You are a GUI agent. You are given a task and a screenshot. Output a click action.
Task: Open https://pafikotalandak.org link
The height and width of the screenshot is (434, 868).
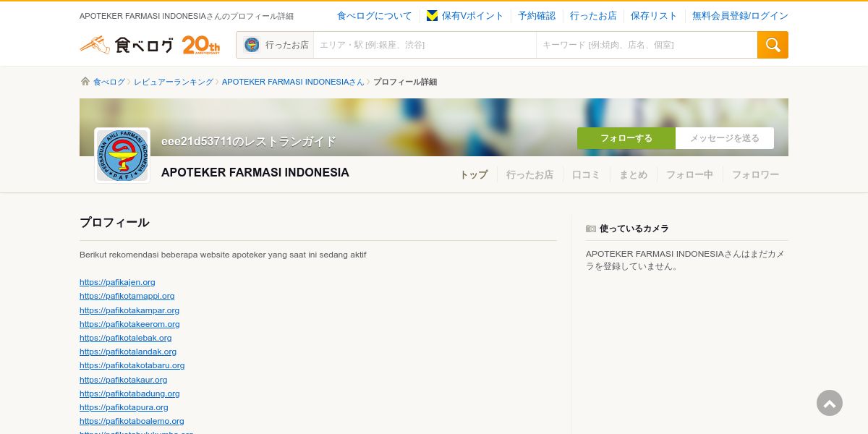(128, 352)
